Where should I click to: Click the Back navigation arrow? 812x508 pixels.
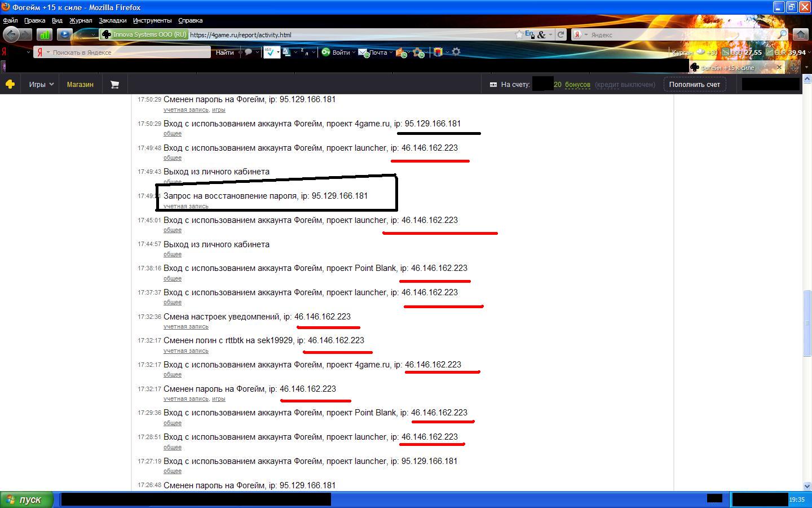coord(11,34)
